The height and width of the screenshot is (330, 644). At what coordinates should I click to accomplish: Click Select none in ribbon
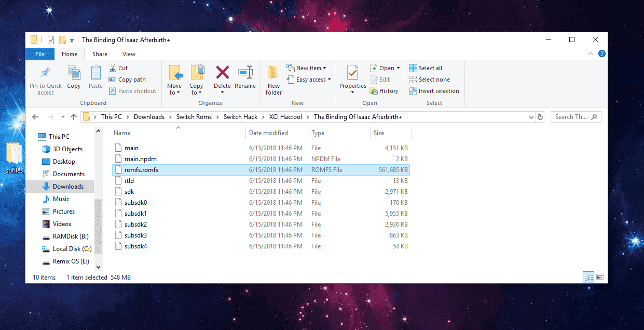coord(429,80)
